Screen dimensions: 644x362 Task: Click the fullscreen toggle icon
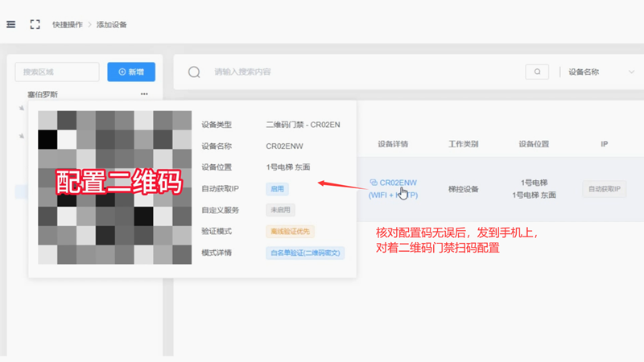(35, 25)
